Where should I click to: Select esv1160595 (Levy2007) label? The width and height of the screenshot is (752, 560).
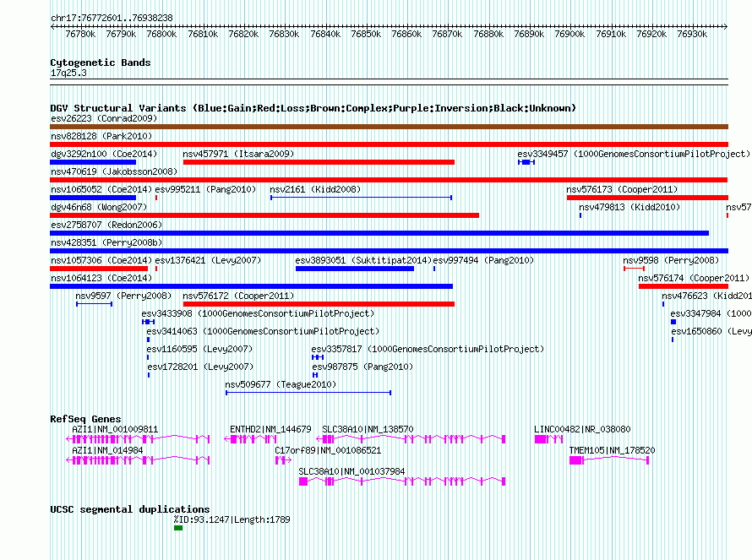(199, 349)
